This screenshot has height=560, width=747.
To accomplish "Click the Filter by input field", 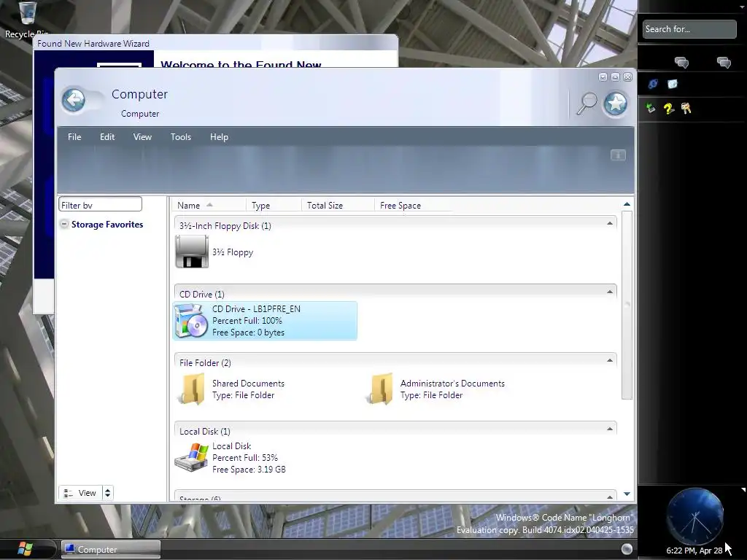I will click(x=100, y=205).
